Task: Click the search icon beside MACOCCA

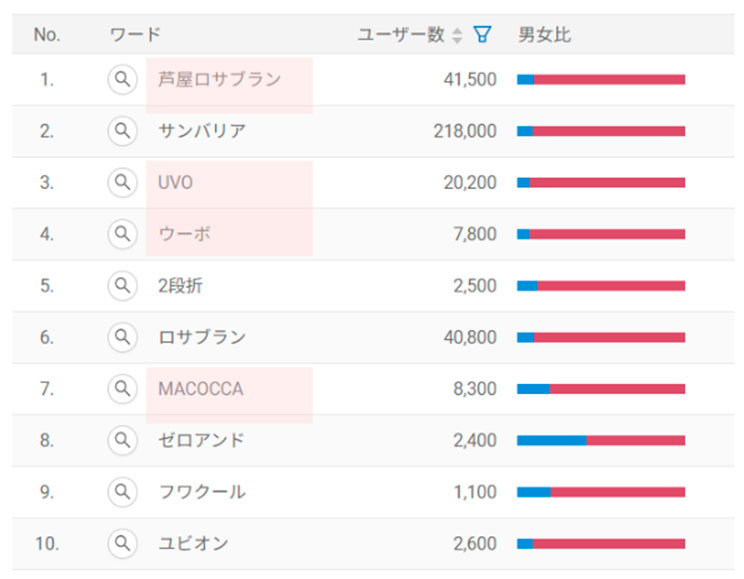Action: click(122, 389)
